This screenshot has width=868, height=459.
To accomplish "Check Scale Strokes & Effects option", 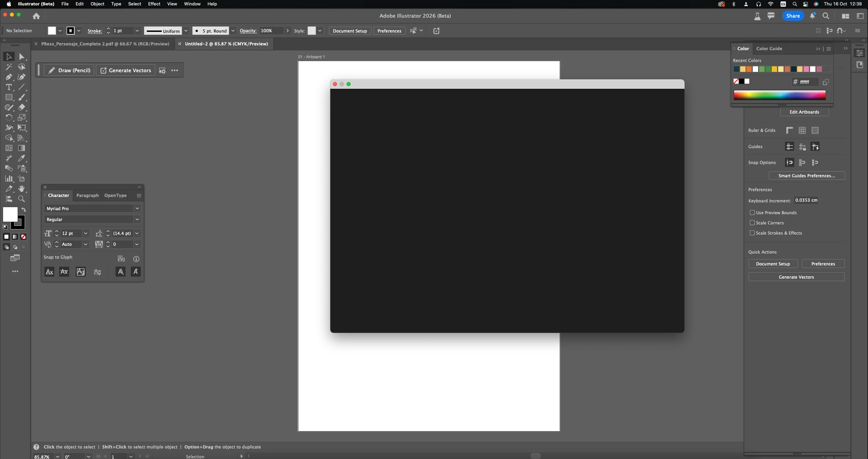I will pos(752,233).
